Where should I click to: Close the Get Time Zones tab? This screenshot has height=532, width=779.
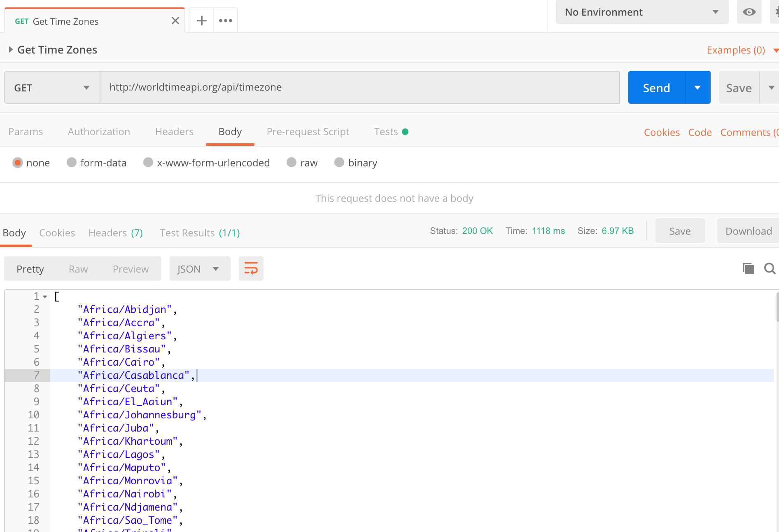(x=175, y=20)
